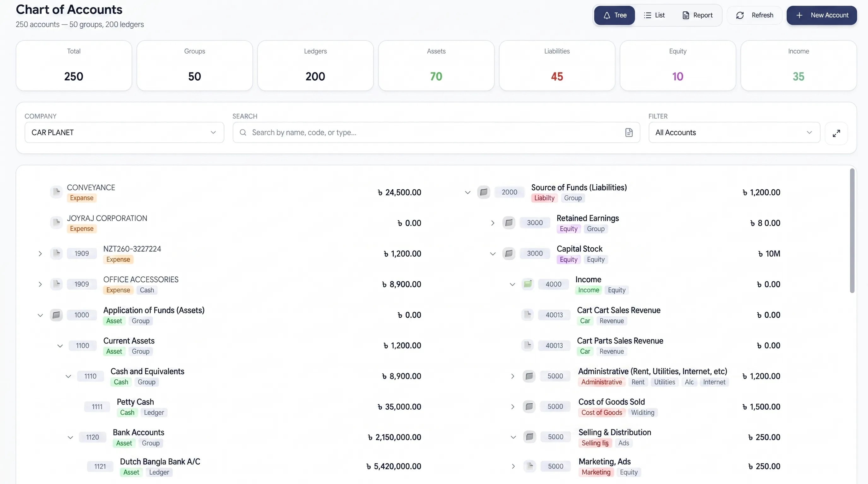Click the Source of Funds folder icon
868x484 pixels.
(484, 192)
